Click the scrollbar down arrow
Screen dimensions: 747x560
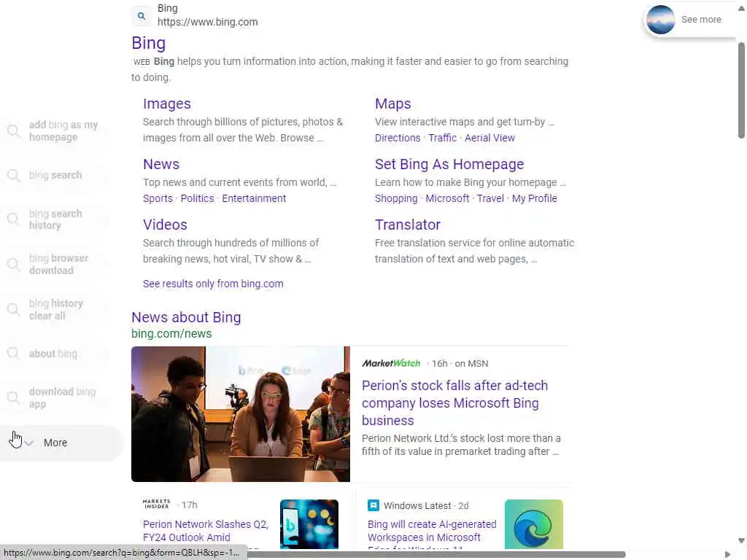741,540
